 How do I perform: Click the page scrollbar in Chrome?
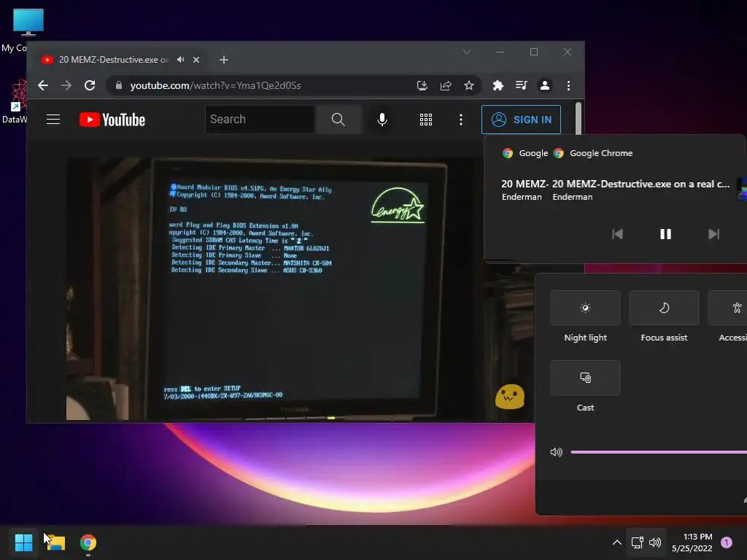pos(578,119)
